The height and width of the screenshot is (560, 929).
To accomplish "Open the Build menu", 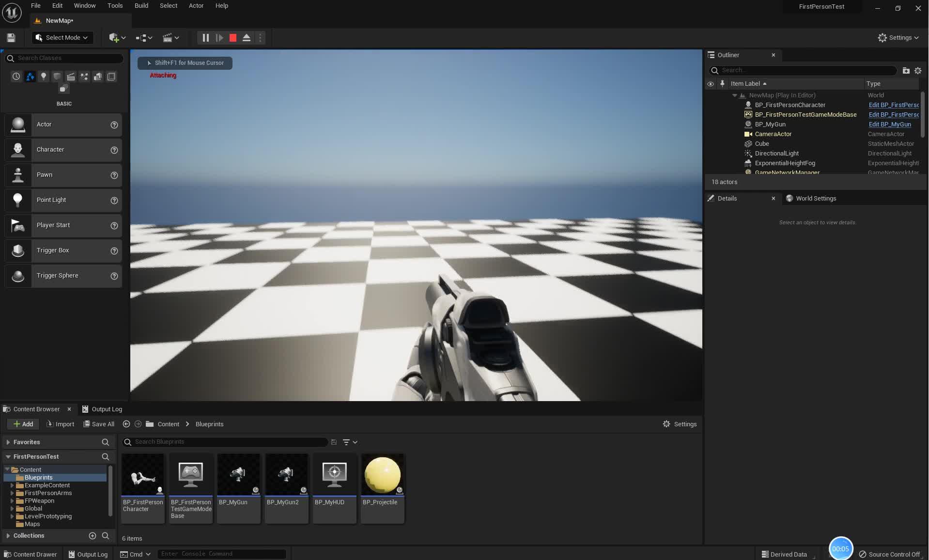I will click(x=141, y=5).
